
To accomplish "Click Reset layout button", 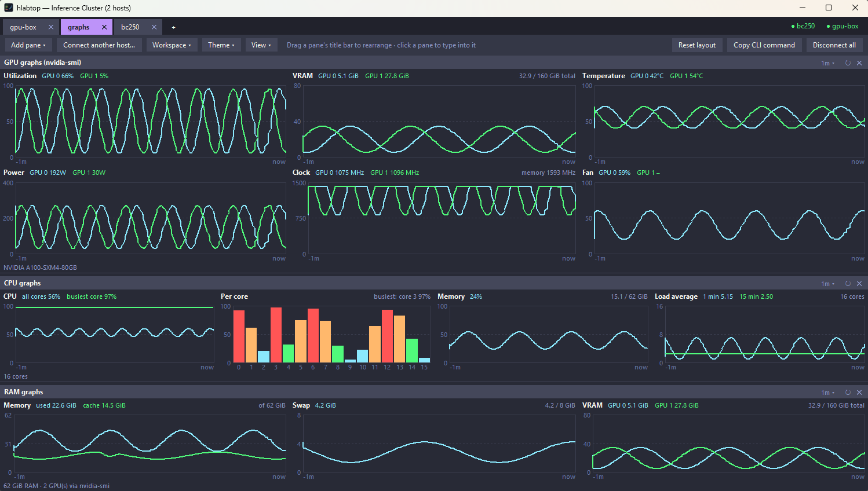I will point(697,45).
